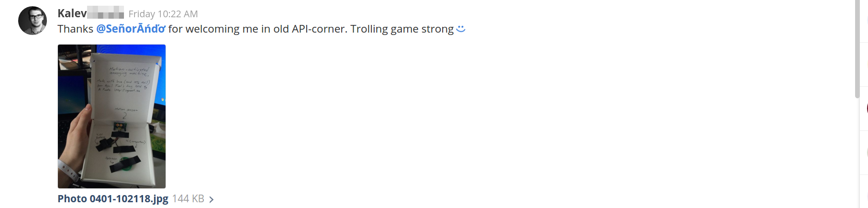Click the scrollbar track below the thumb
Screen dimensions: 868x208
(x=857, y=153)
